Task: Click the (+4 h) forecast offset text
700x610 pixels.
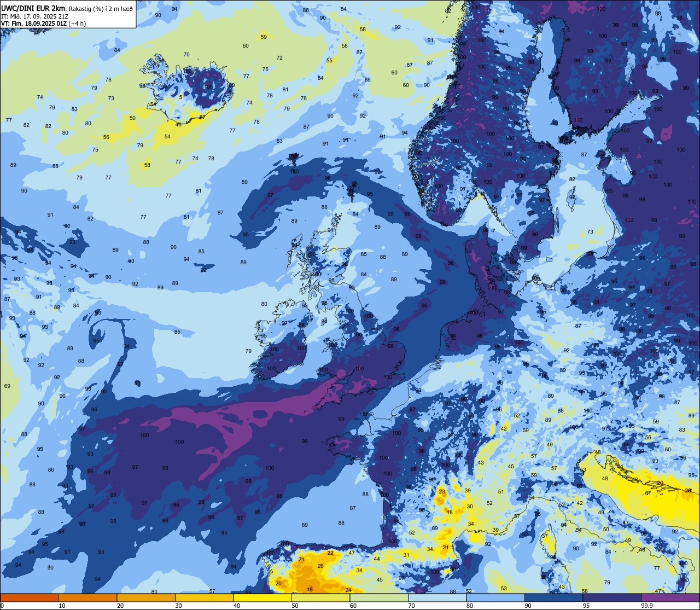Action: [x=78, y=24]
